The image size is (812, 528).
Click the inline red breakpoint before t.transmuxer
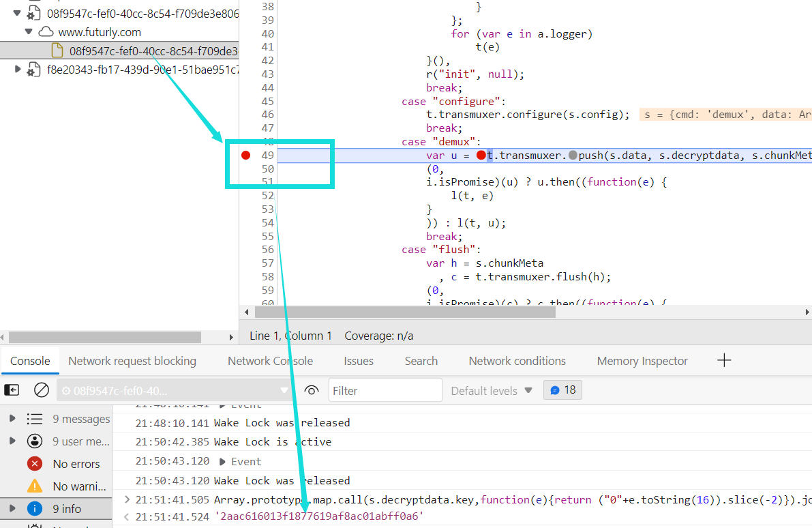pyautogui.click(x=481, y=155)
